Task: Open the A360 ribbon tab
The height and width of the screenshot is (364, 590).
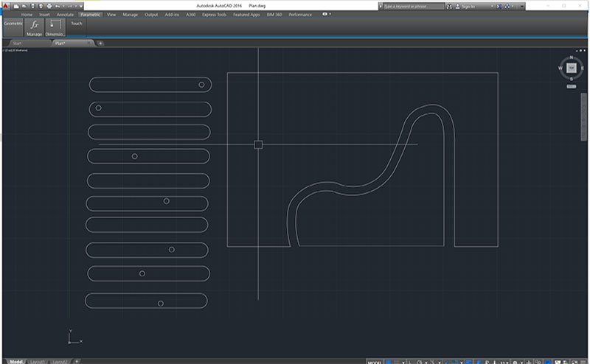Action: 191,15
